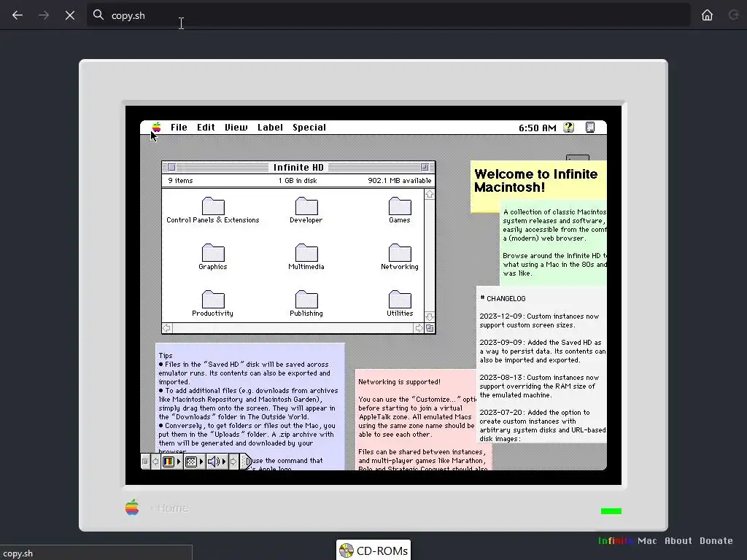Image resolution: width=747 pixels, height=560 pixels.
Task: Click the "1 GB in disk" text
Action: point(298,181)
